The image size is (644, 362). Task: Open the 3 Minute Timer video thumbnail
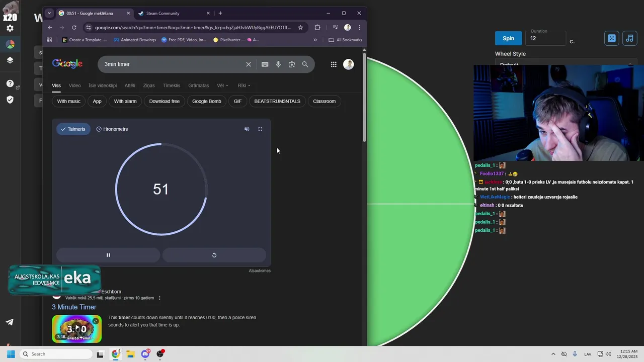click(76, 329)
